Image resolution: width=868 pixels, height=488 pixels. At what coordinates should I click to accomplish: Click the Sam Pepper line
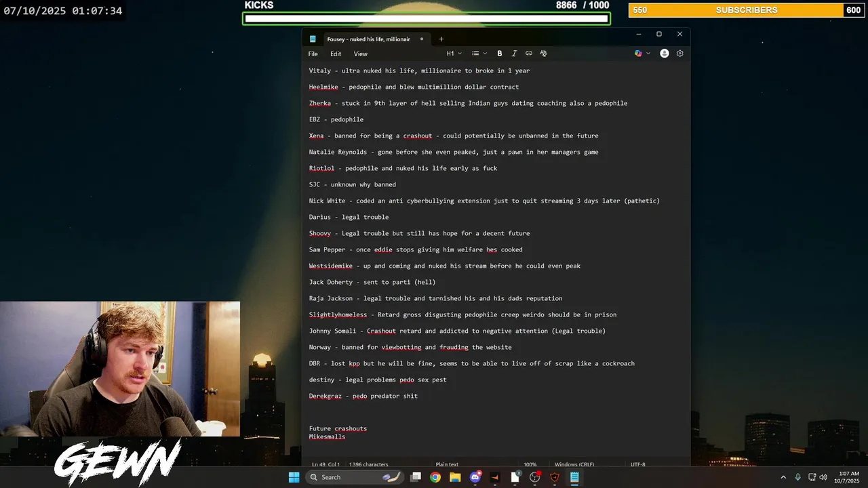(416, 249)
